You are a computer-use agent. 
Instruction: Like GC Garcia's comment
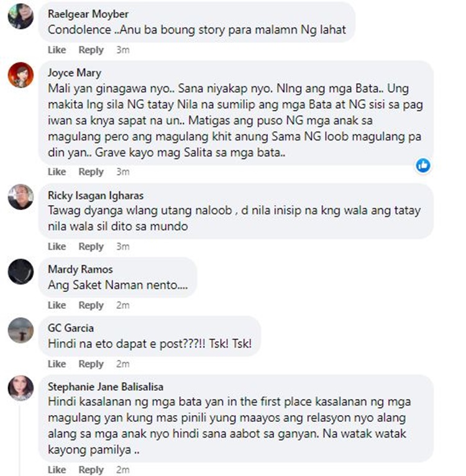pos(57,364)
